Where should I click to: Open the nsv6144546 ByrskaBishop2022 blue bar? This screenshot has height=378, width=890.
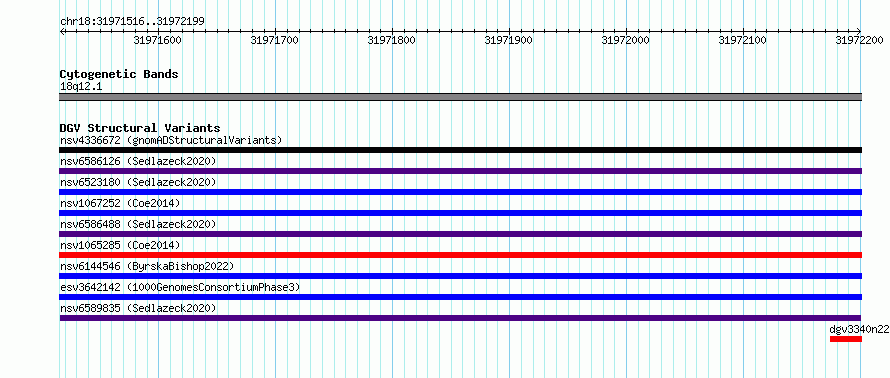tap(460, 276)
